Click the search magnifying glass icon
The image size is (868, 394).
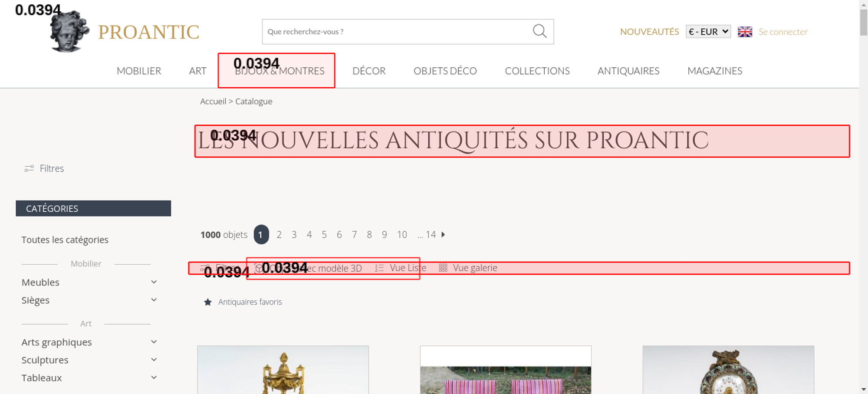[x=539, y=31]
